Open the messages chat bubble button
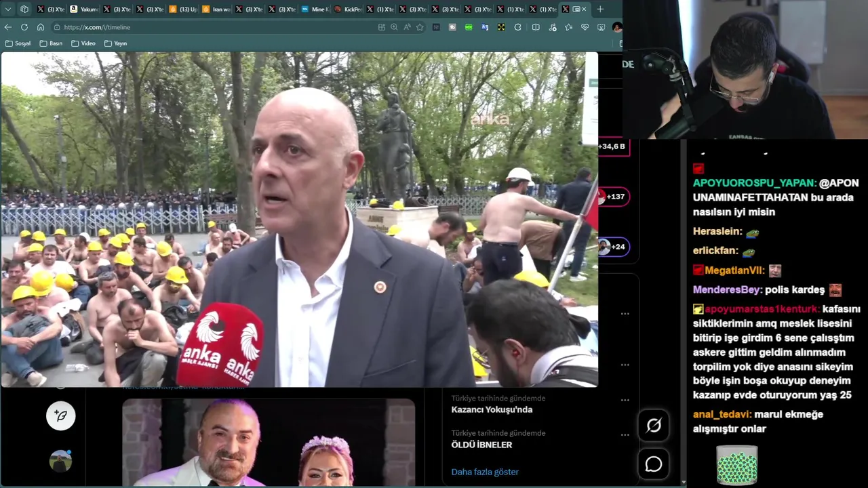Screen dimensions: 868x488 point(654,464)
